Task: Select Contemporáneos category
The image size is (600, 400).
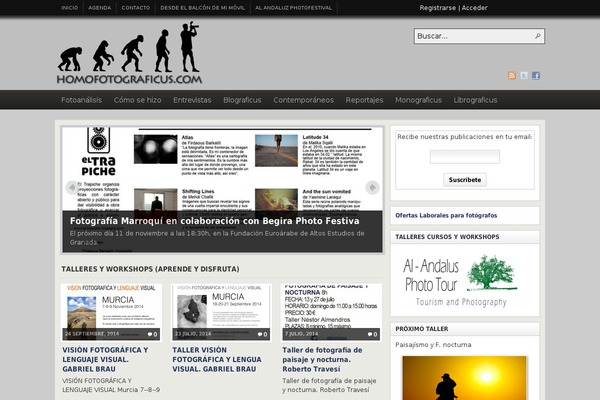Action: pos(303,100)
